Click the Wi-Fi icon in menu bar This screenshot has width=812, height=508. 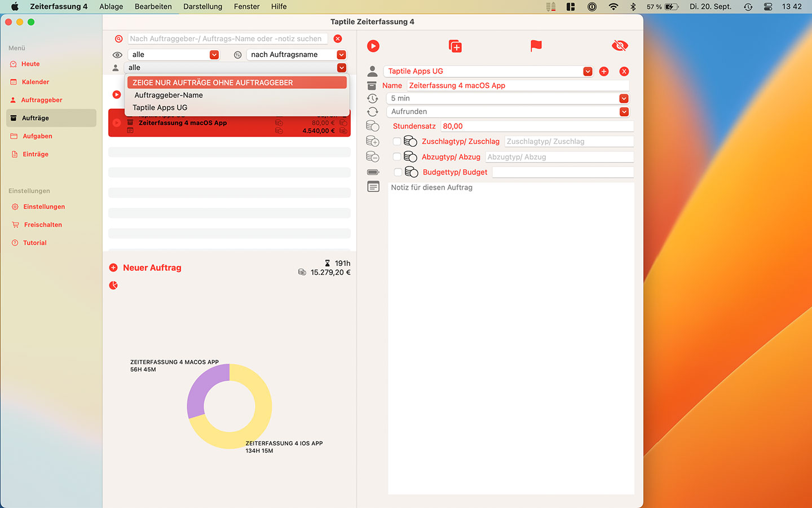[614, 7]
